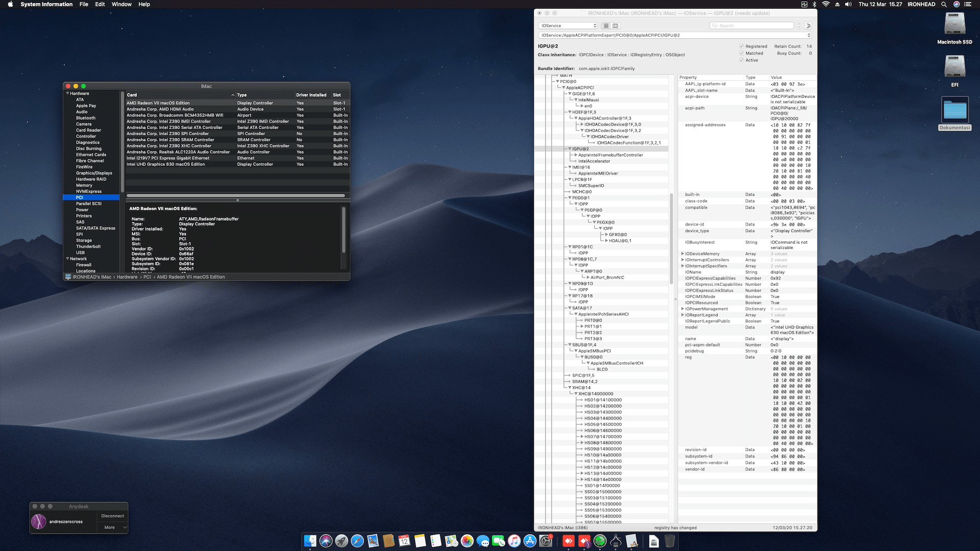Switch IORegistryExplorer to column view
This screenshot has width=980, height=551.
click(x=616, y=26)
